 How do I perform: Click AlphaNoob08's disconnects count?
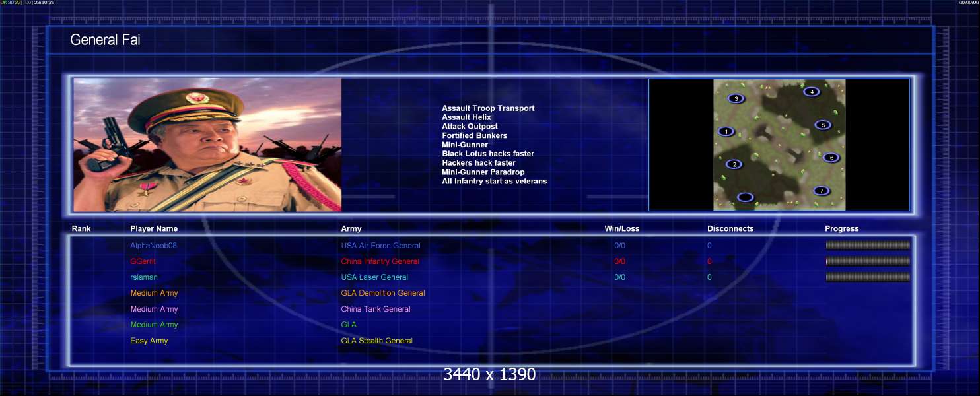(709, 246)
